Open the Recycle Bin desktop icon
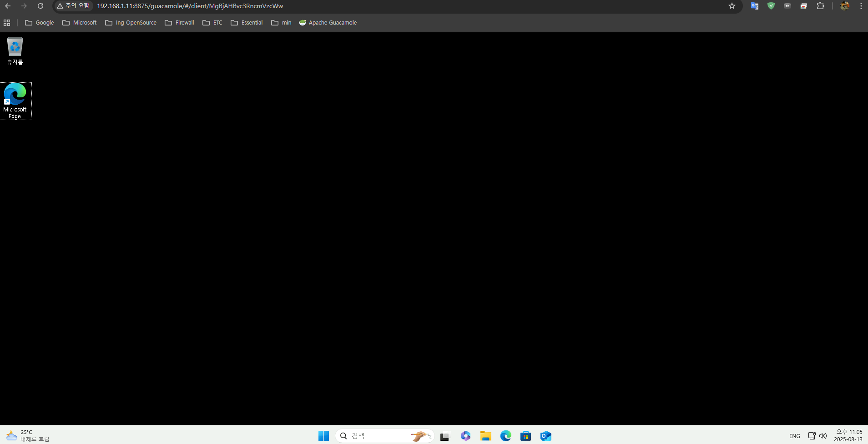Viewport: 868px width, 444px height. pyautogui.click(x=15, y=50)
